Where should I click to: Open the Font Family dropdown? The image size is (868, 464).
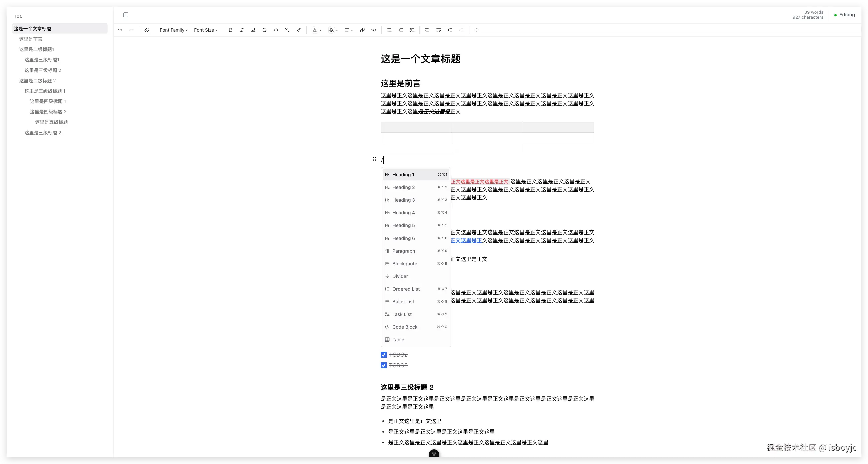coord(173,30)
